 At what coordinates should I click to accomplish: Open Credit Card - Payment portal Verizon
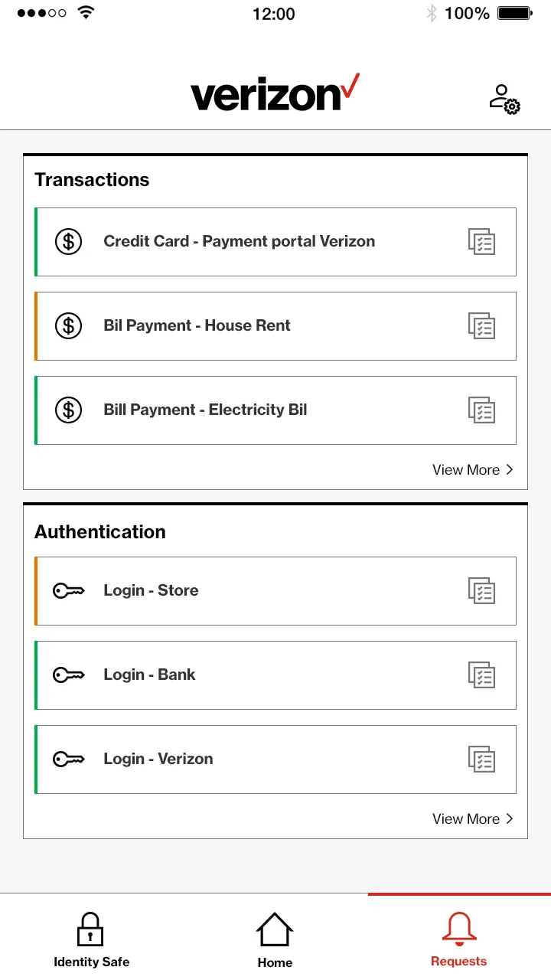click(x=240, y=242)
